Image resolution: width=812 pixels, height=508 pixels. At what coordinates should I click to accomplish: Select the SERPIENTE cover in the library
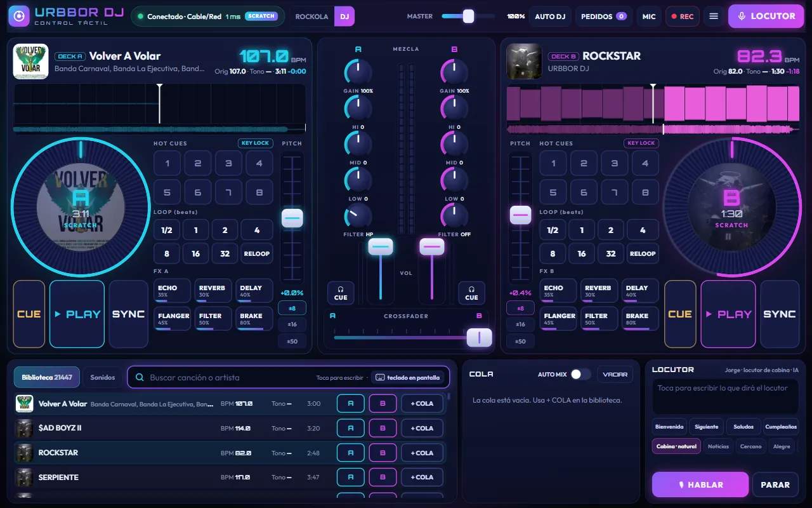[x=25, y=477]
